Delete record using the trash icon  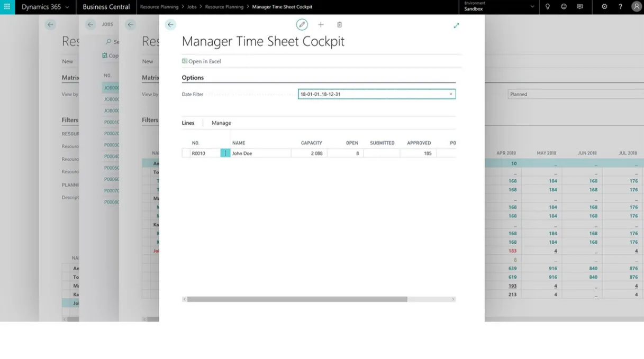pos(340,25)
